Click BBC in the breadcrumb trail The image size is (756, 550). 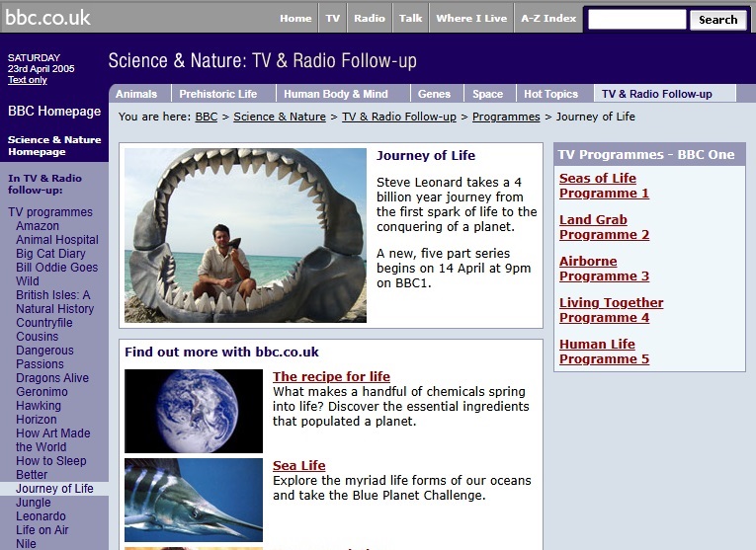click(207, 118)
